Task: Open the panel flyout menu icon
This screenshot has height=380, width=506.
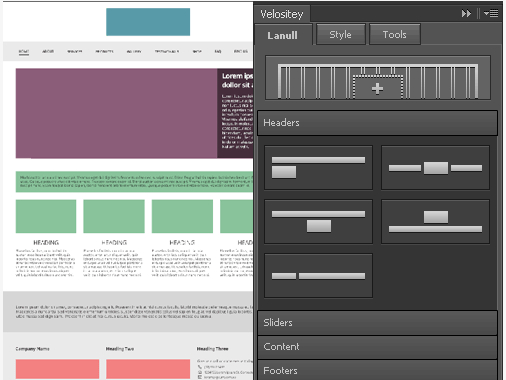Action: click(491, 14)
